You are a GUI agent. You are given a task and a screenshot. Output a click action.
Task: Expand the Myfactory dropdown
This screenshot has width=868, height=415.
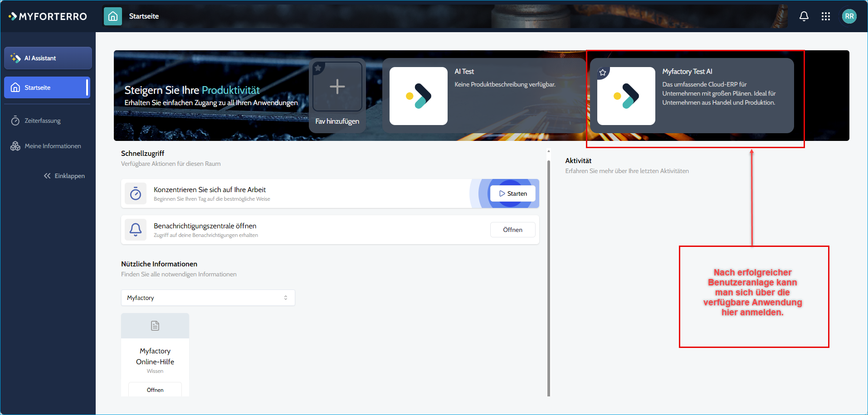pos(208,298)
